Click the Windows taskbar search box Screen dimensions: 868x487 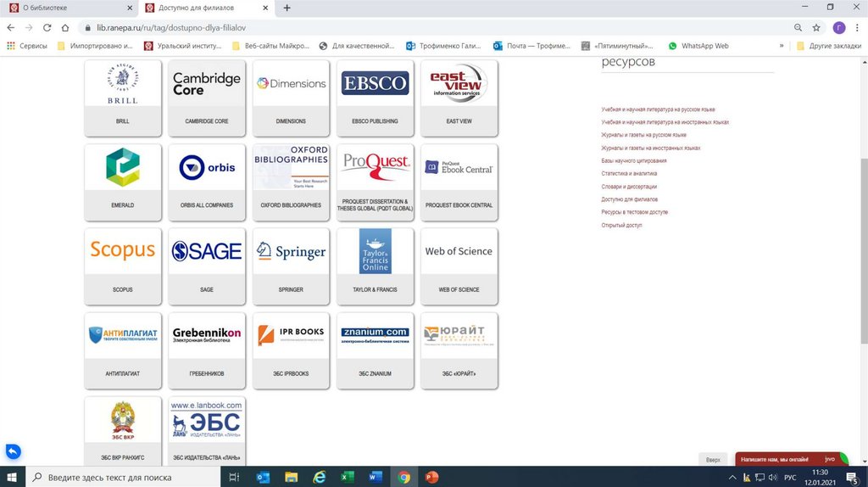click(x=123, y=477)
